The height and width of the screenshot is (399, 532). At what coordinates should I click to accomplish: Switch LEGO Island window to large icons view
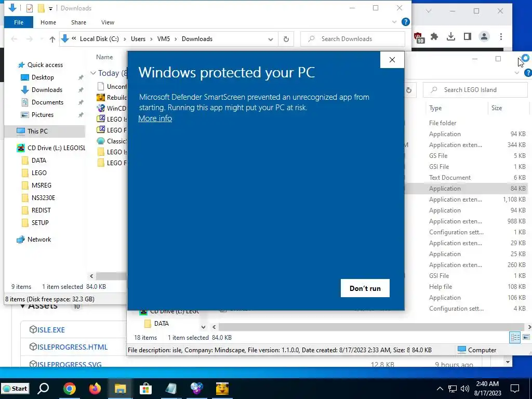526,337
